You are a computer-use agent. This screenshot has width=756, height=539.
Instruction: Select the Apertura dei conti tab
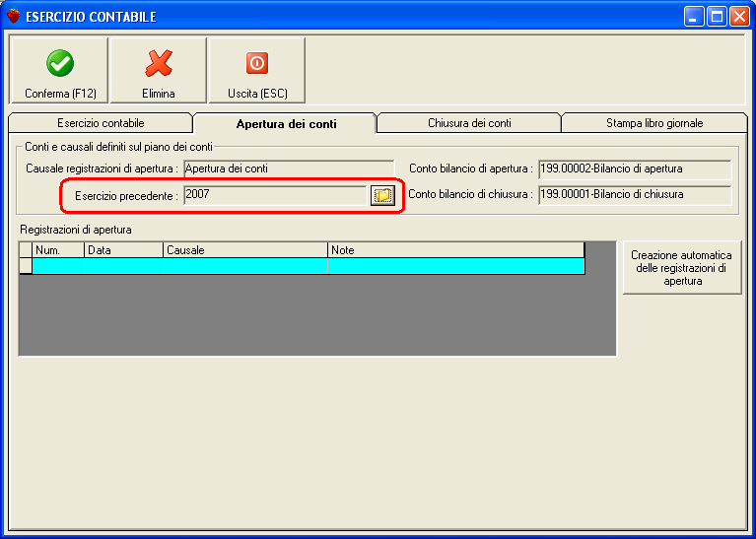[287, 123]
